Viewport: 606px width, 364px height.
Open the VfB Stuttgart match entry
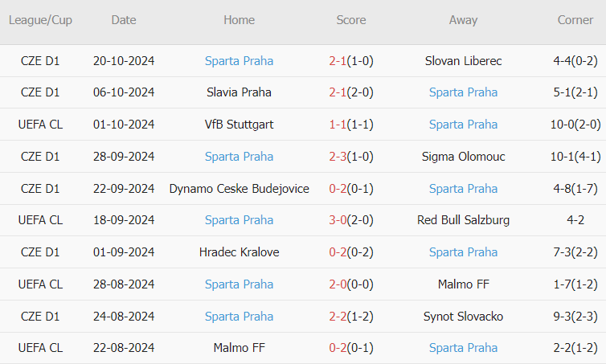[239, 125]
